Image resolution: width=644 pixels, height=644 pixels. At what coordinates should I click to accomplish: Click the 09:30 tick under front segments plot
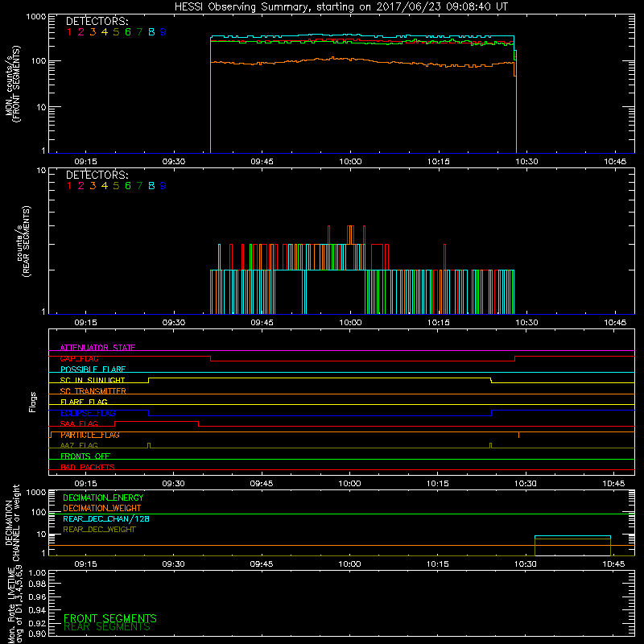click(174, 162)
